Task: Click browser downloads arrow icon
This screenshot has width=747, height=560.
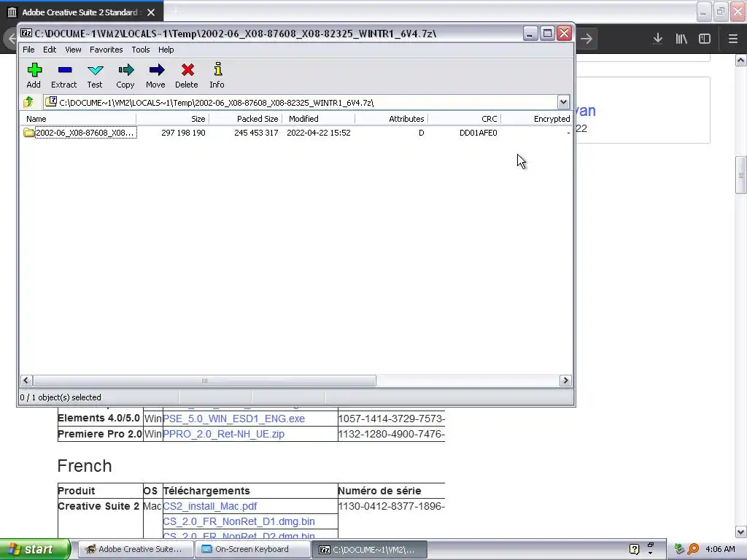Action: 657,39
